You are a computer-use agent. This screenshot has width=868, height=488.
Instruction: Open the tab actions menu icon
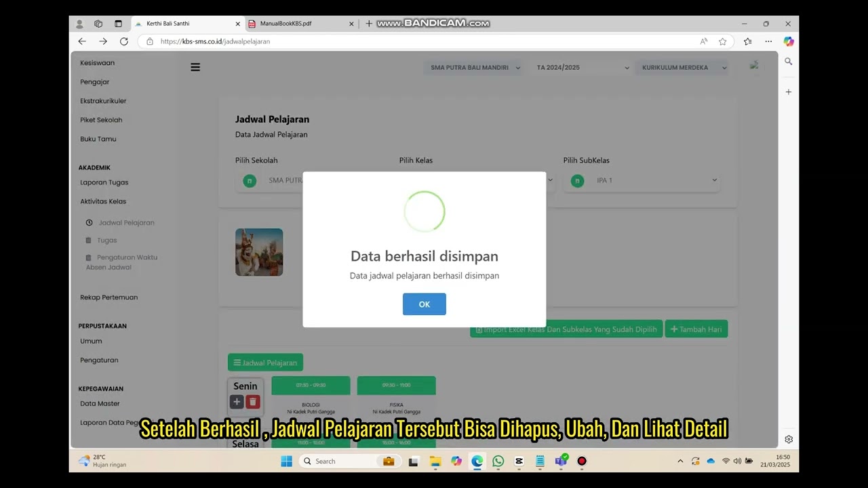[118, 24]
